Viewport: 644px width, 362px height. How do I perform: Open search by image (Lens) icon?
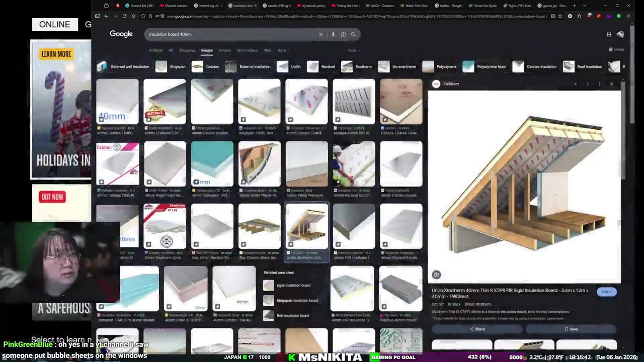coord(343,34)
